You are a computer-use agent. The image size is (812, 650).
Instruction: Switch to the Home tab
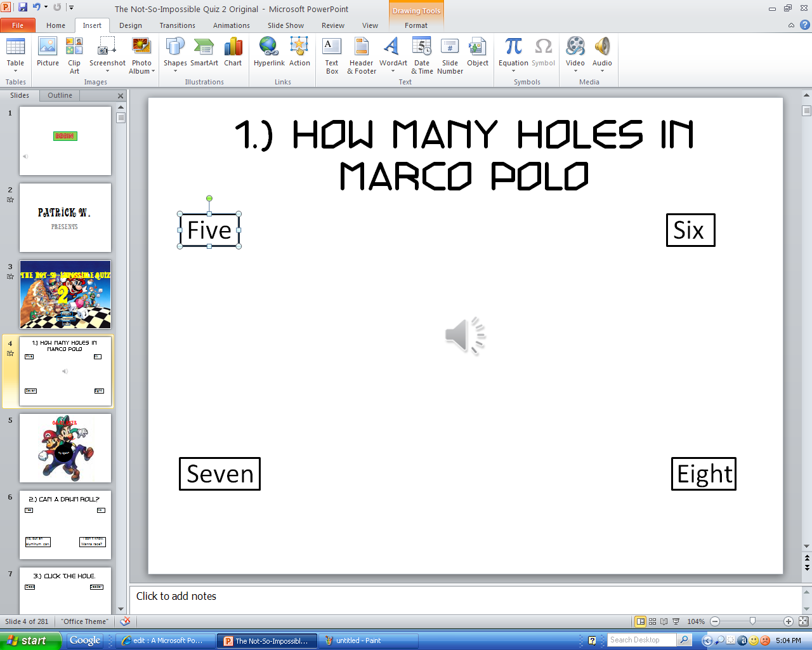click(x=56, y=25)
